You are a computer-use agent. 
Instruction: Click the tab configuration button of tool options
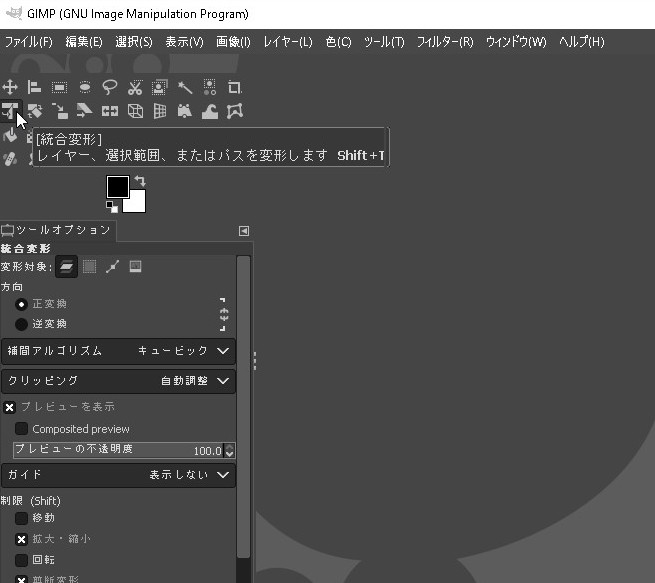pos(243,231)
